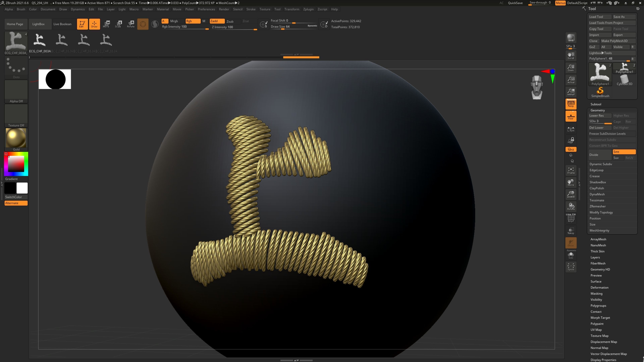Toggle the Smt smooth divide option
The width and height of the screenshot is (644, 362).
624,152
